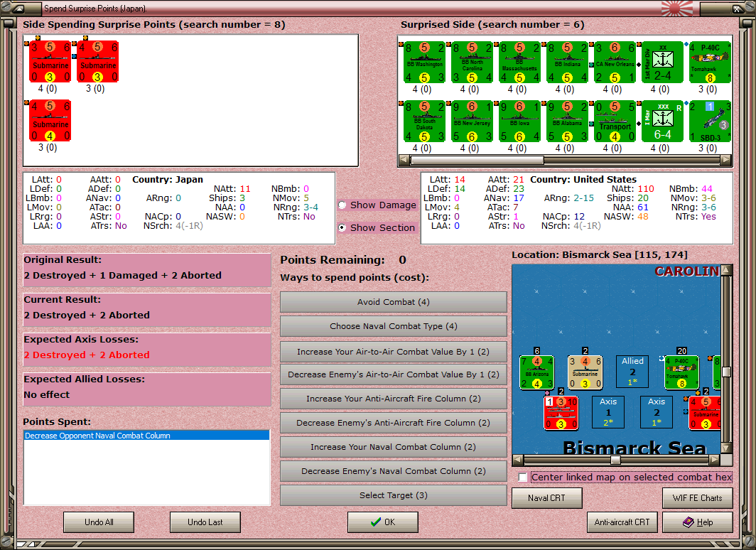Click BB Arizona counter on the map
Image resolution: width=756 pixels, height=550 pixels.
(536, 372)
